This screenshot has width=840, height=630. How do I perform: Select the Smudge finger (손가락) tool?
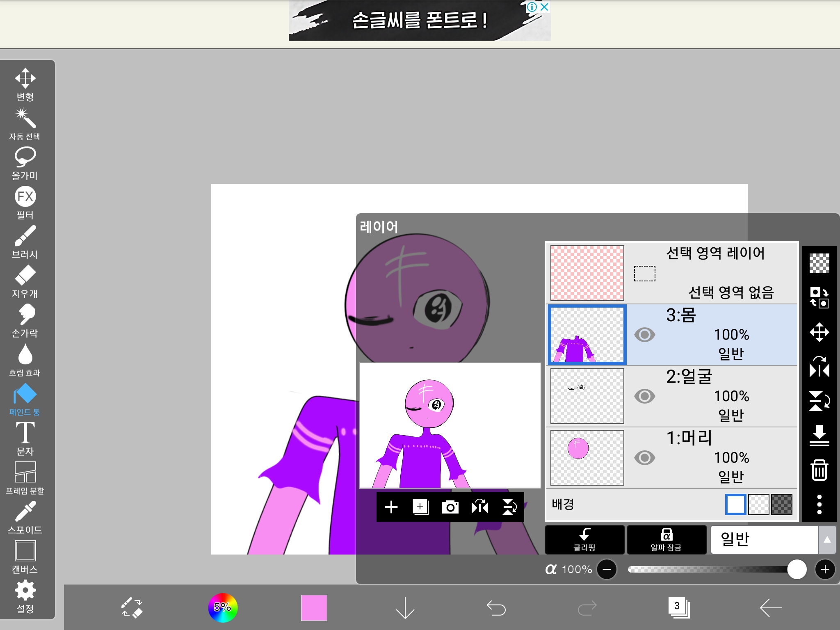(25, 321)
